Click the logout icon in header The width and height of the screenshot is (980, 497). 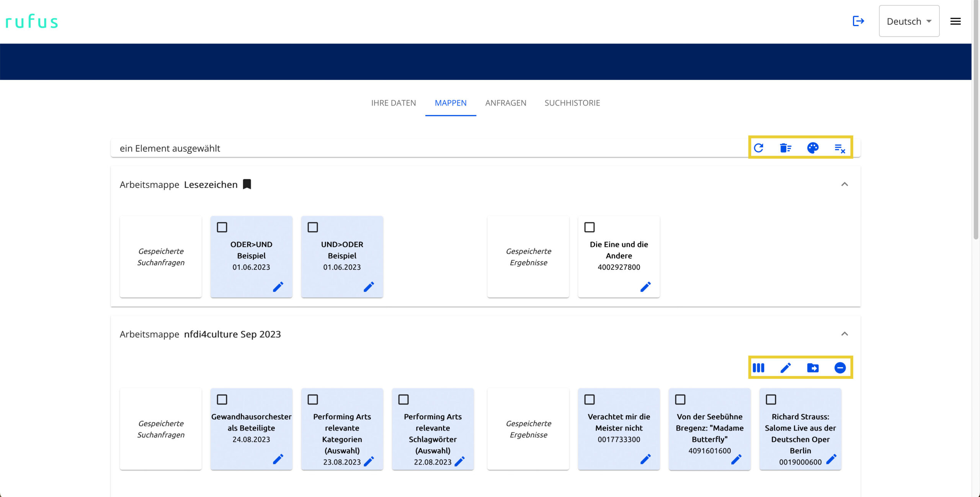858,21
